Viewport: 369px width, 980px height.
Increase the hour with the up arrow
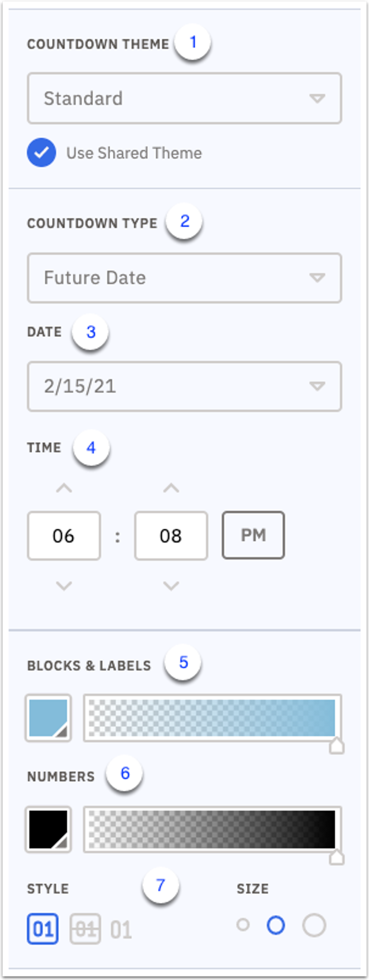[x=64, y=488]
